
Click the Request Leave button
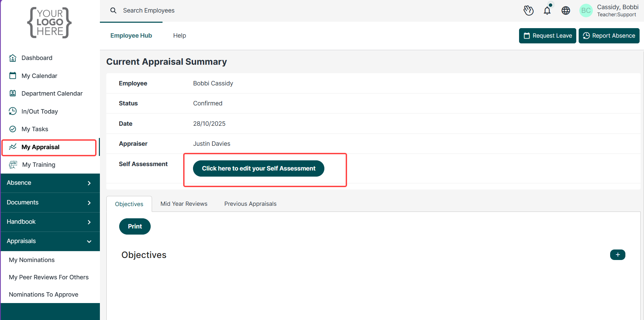click(548, 36)
